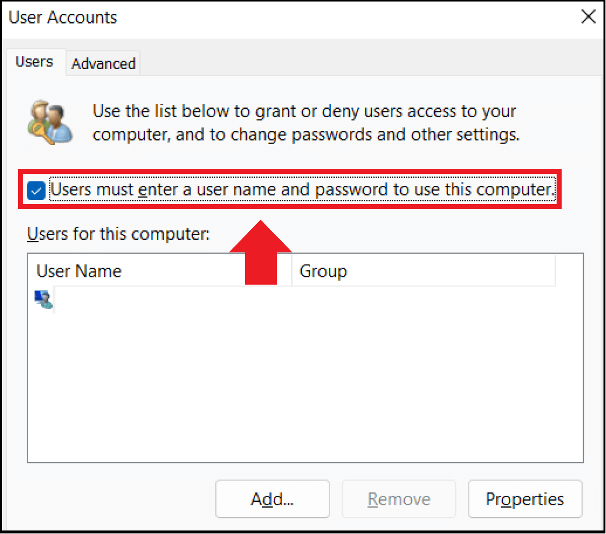
Task: Click the blank header area right of Group
Action: pos(569,271)
